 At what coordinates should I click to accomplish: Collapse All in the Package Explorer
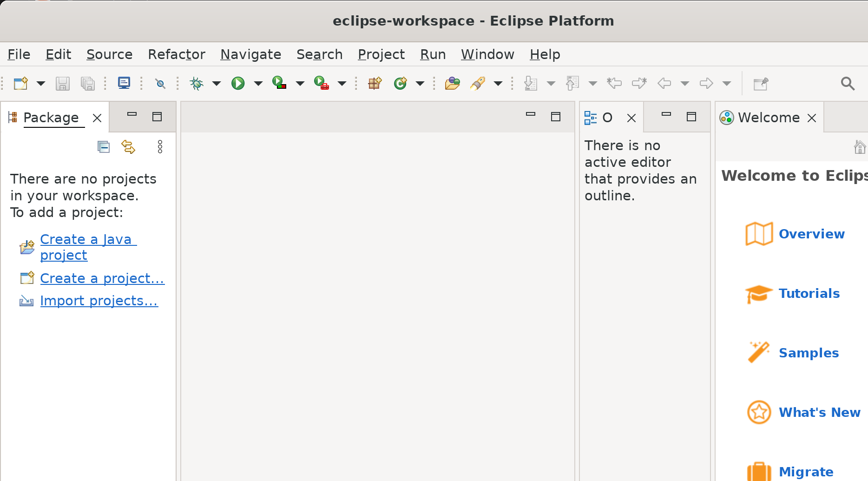click(103, 146)
